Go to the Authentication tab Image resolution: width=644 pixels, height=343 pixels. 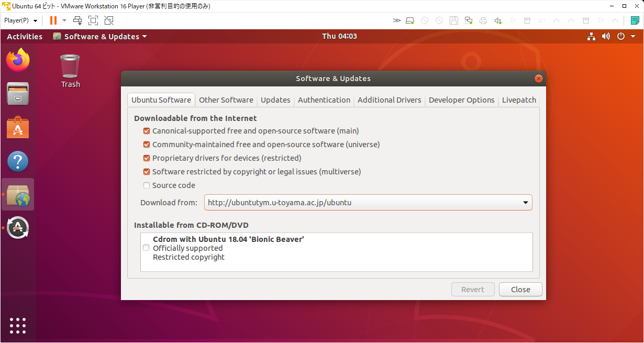324,100
